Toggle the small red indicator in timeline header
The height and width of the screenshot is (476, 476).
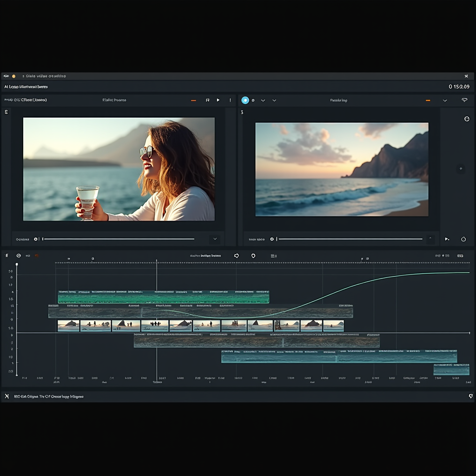[x=37, y=256]
